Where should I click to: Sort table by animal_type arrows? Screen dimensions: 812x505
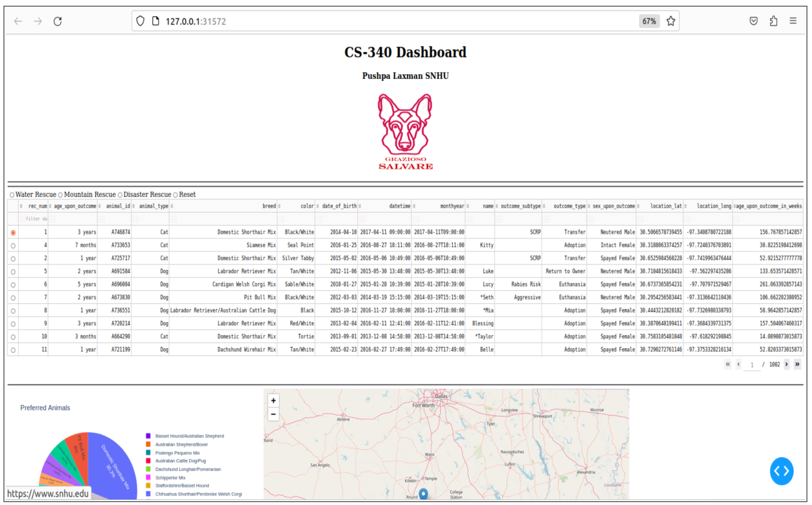[133, 206]
